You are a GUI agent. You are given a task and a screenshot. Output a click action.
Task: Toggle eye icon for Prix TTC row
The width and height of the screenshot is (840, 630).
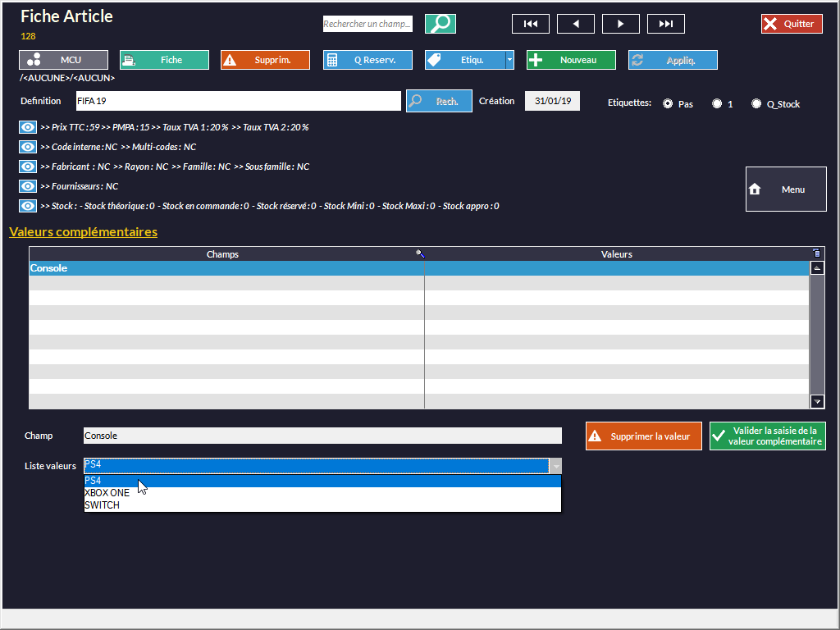(28, 127)
